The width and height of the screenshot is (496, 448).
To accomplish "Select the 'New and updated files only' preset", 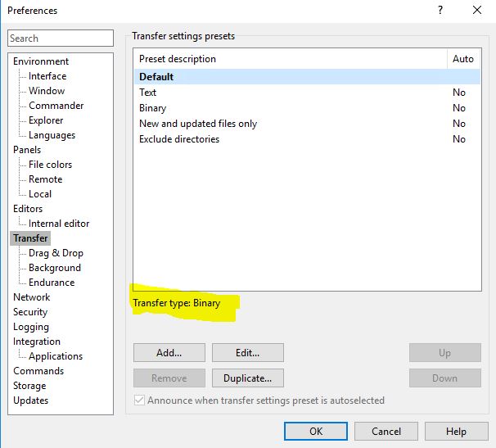I will tap(198, 124).
